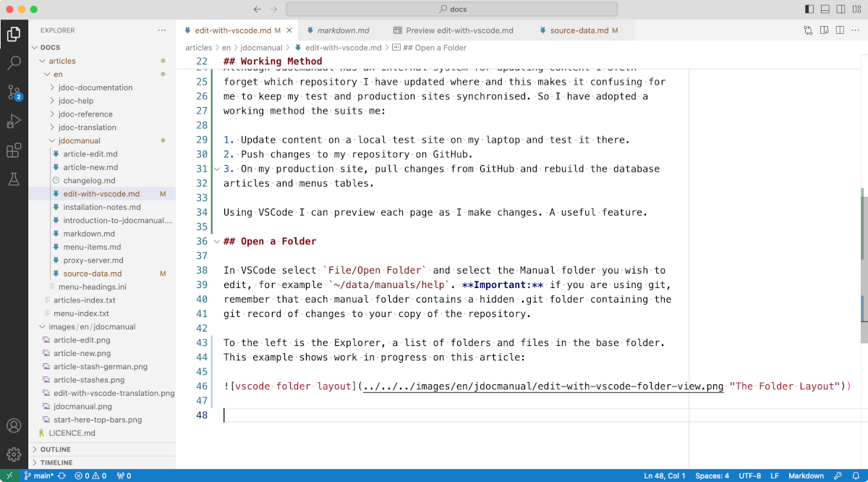Switch to Preview edit-with-vscode.md tab
This screenshot has height=482, width=868.
[459, 30]
